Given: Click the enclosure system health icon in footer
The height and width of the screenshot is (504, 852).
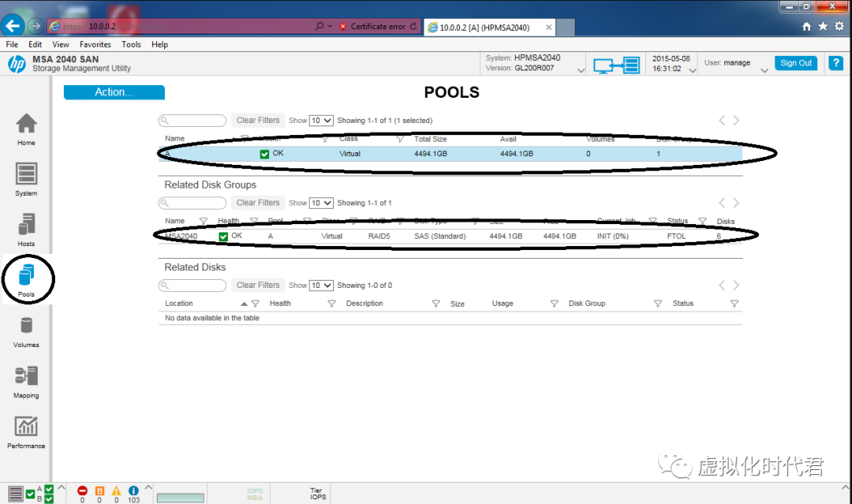Looking at the screenshot, I should 16,494.
